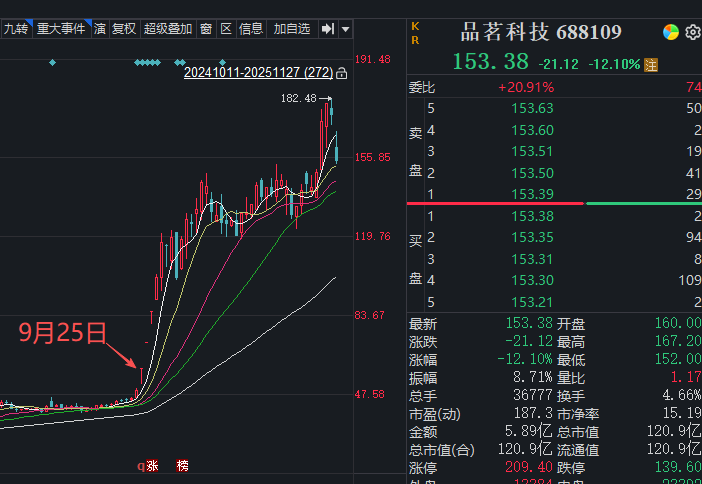Expand the toolbar dropdown arrow

pyautogui.click(x=345, y=29)
